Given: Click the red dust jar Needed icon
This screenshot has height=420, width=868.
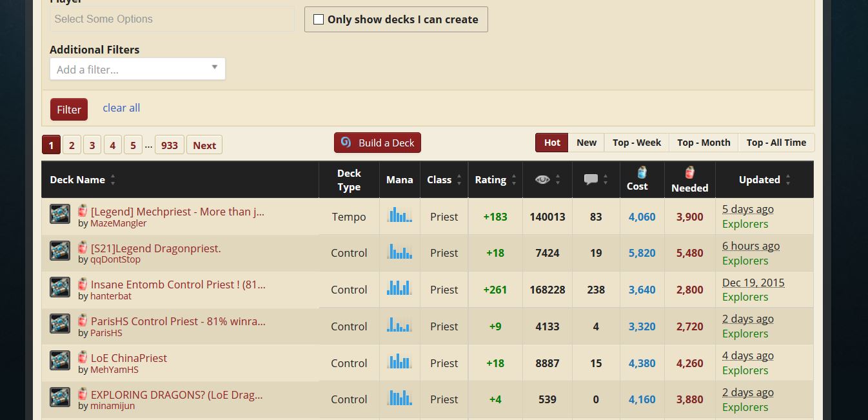Looking at the screenshot, I should 689,173.
